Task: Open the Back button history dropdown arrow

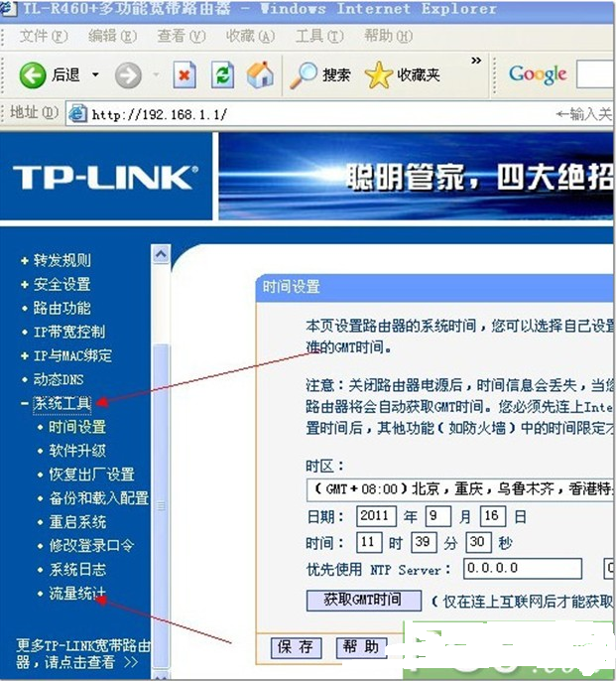Action: tap(95, 75)
